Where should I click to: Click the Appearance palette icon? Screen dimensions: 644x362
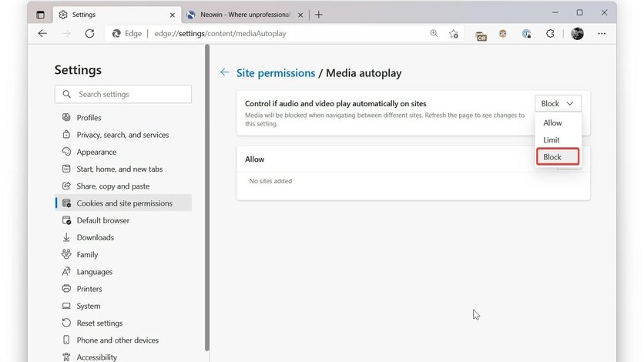point(66,152)
